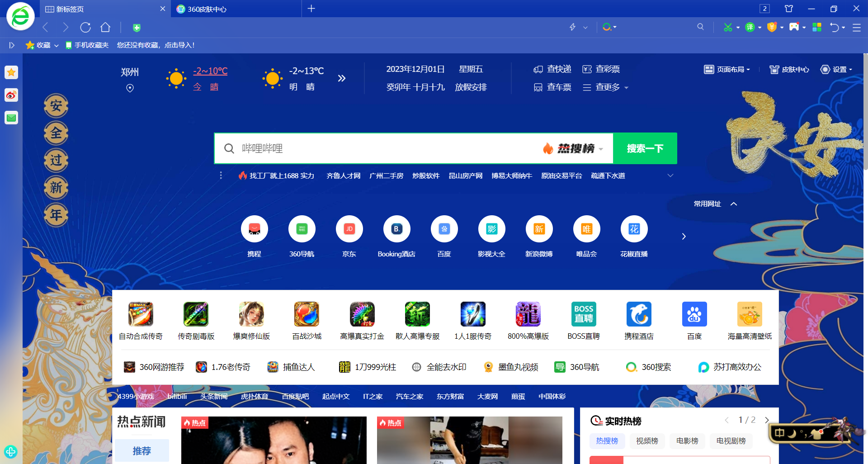Open the sidebar Weibo icon
The width and height of the screenshot is (868, 464).
click(x=11, y=95)
